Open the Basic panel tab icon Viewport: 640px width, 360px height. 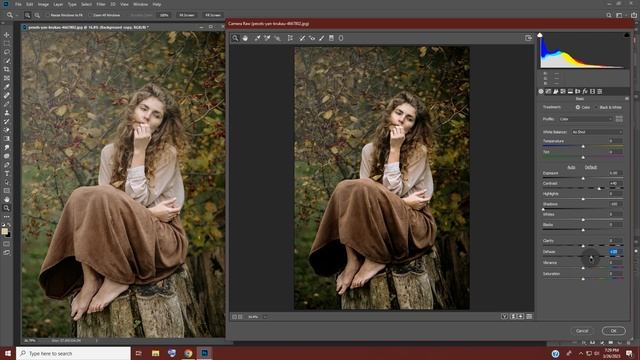[541, 91]
